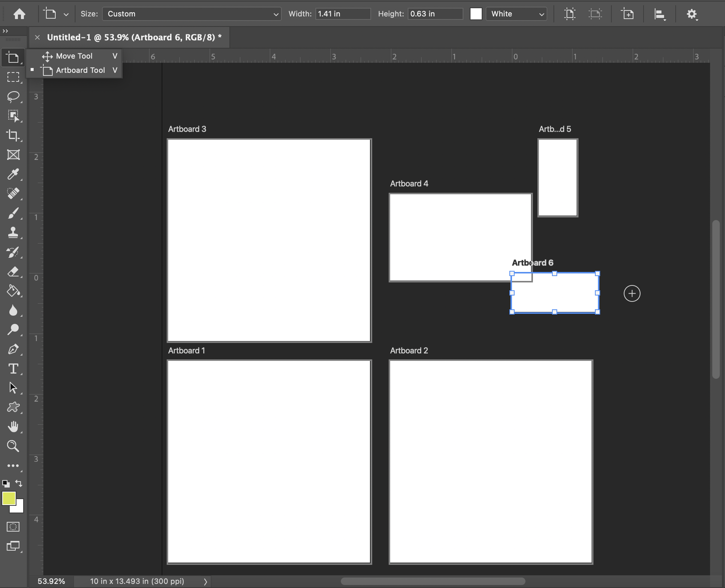Click the Move Tool menu item
The width and height of the screenshot is (725, 588).
74,56
